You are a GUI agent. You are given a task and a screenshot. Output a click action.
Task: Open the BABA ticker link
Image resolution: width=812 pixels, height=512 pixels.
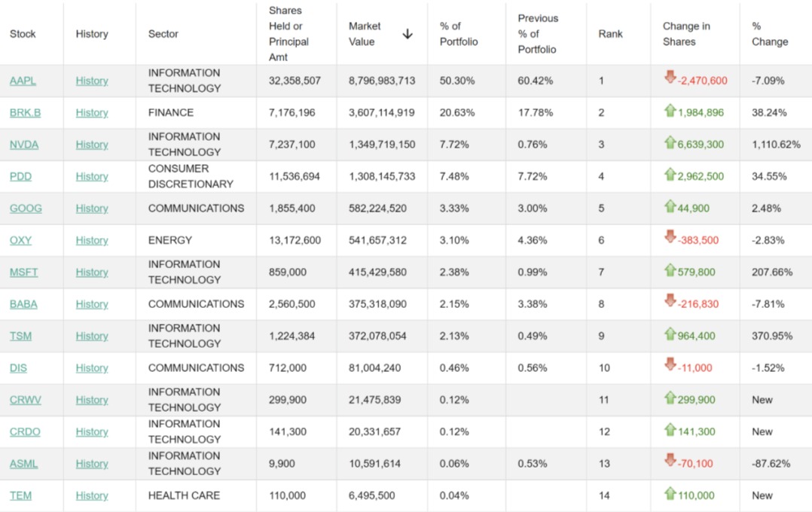23,304
